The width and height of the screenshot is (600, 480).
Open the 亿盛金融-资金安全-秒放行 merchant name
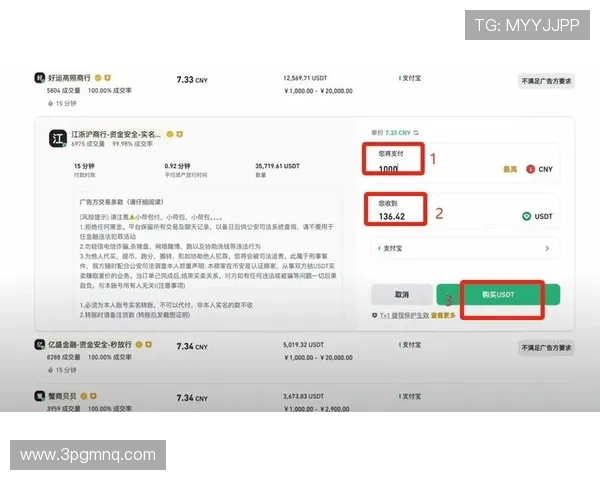(x=90, y=344)
